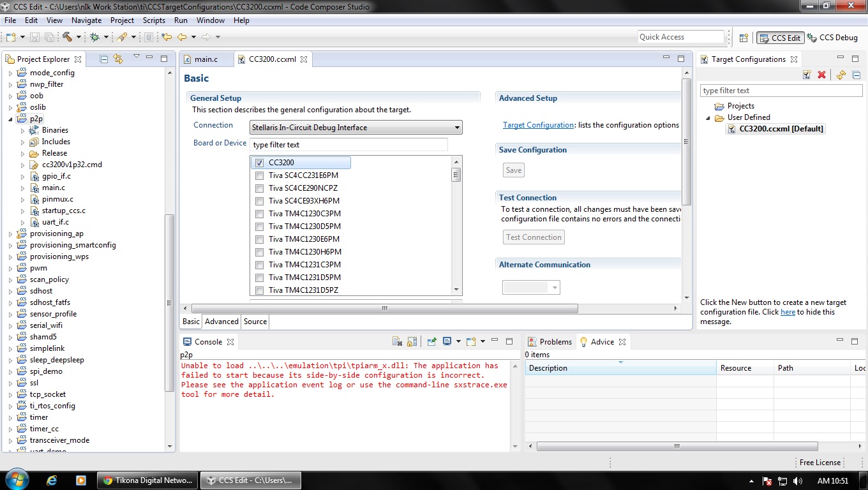
Task: Expand the Release folder
Action: pos(22,153)
